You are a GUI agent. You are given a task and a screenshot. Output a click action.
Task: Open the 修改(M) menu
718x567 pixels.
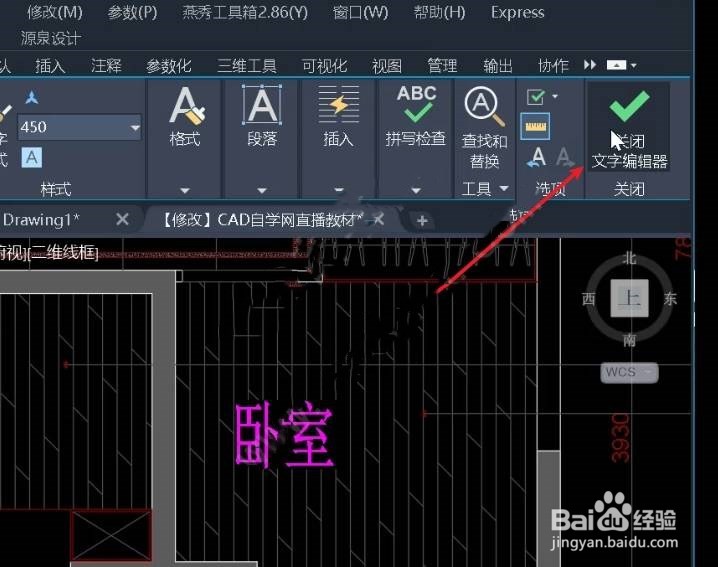click(54, 12)
